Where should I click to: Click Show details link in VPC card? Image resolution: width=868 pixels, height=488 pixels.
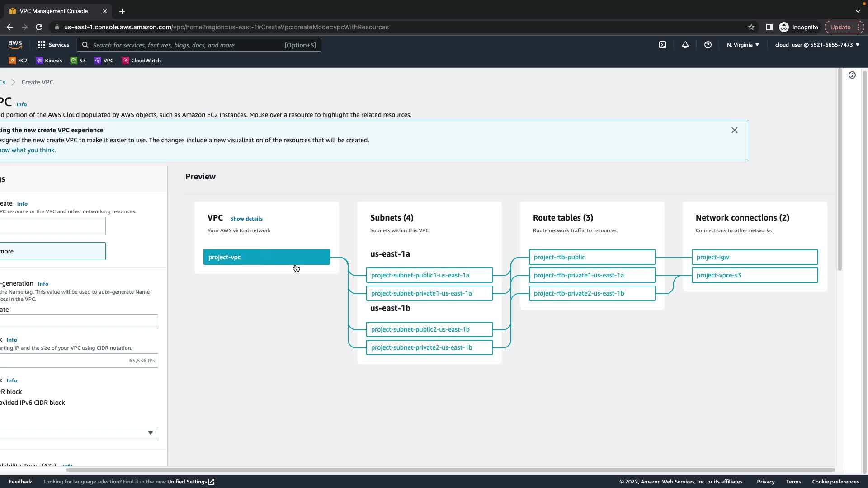[x=246, y=219]
